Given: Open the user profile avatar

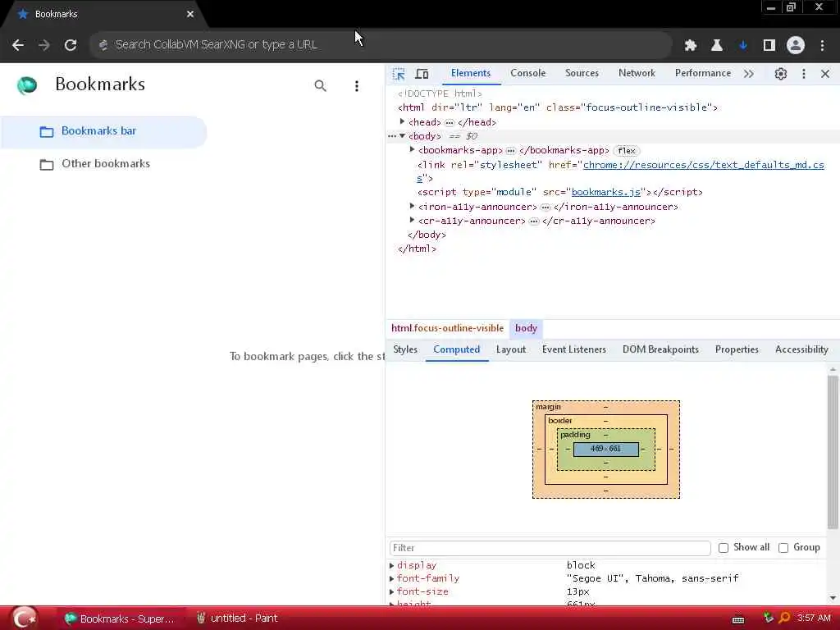Looking at the screenshot, I should pyautogui.click(x=796, y=46).
